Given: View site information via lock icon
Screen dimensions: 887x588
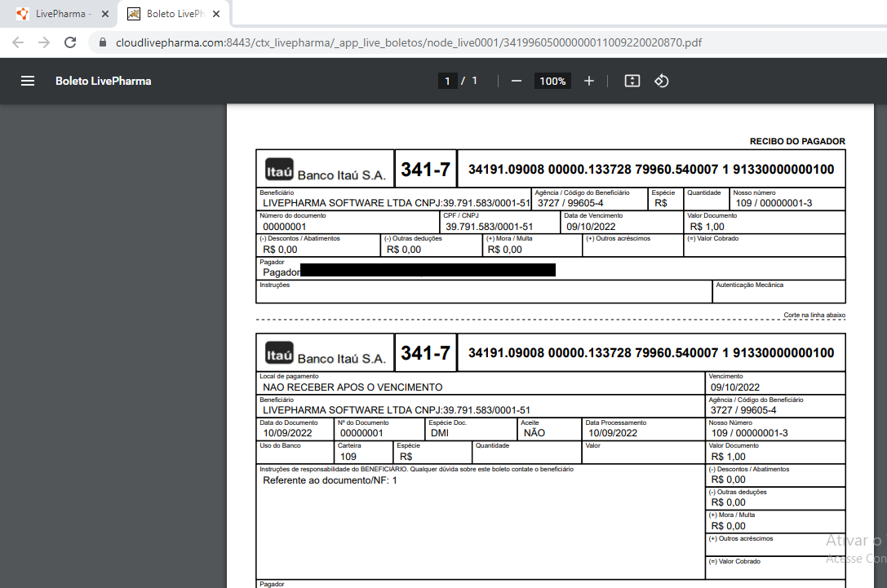Looking at the screenshot, I should click(x=103, y=42).
